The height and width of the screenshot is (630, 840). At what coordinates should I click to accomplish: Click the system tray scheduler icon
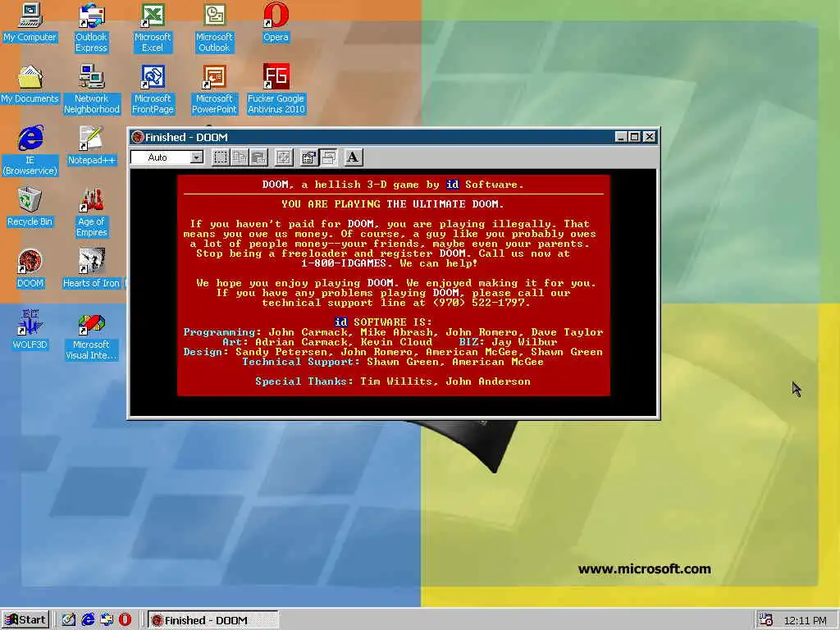tap(765, 620)
